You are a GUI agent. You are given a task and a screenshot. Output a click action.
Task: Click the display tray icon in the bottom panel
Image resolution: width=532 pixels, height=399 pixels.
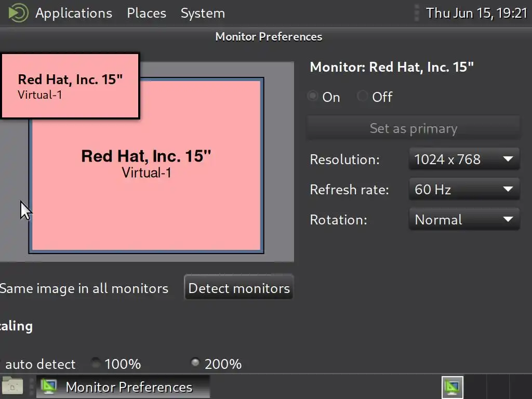point(453,387)
